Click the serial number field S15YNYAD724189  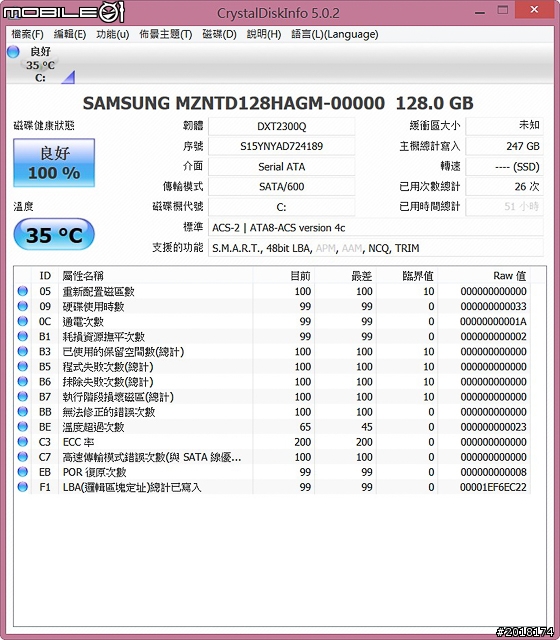(282, 146)
